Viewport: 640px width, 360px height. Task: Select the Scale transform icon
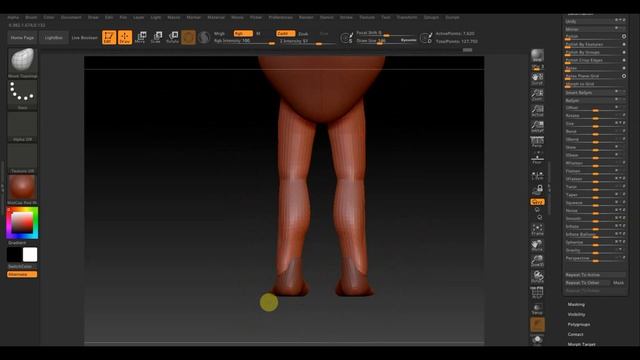coord(156,37)
